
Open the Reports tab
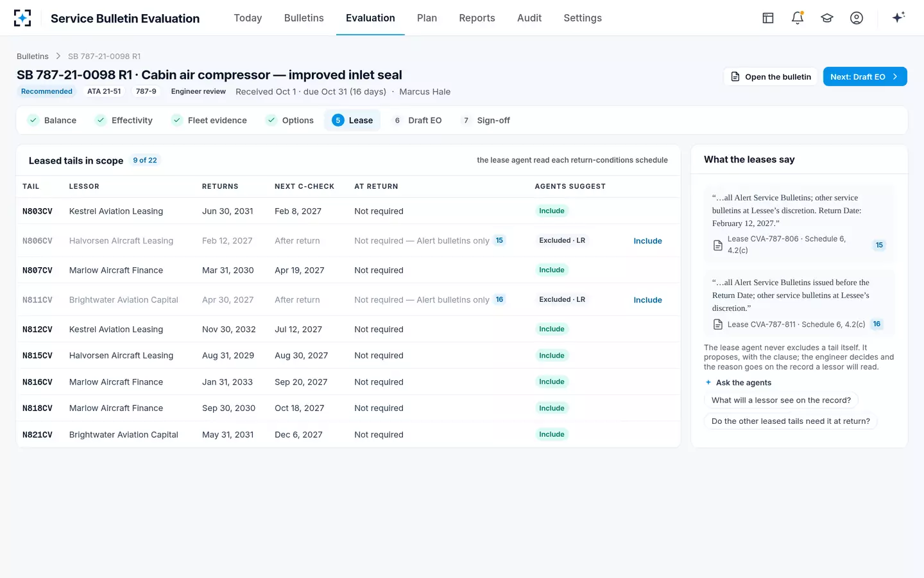tap(477, 18)
